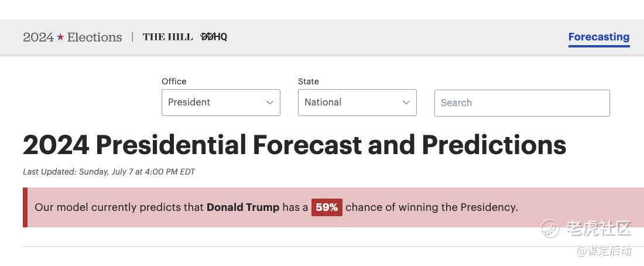Image resolution: width=644 pixels, height=266 pixels.
Task: Click the chevron arrow in State selector
Action: pyautogui.click(x=406, y=103)
